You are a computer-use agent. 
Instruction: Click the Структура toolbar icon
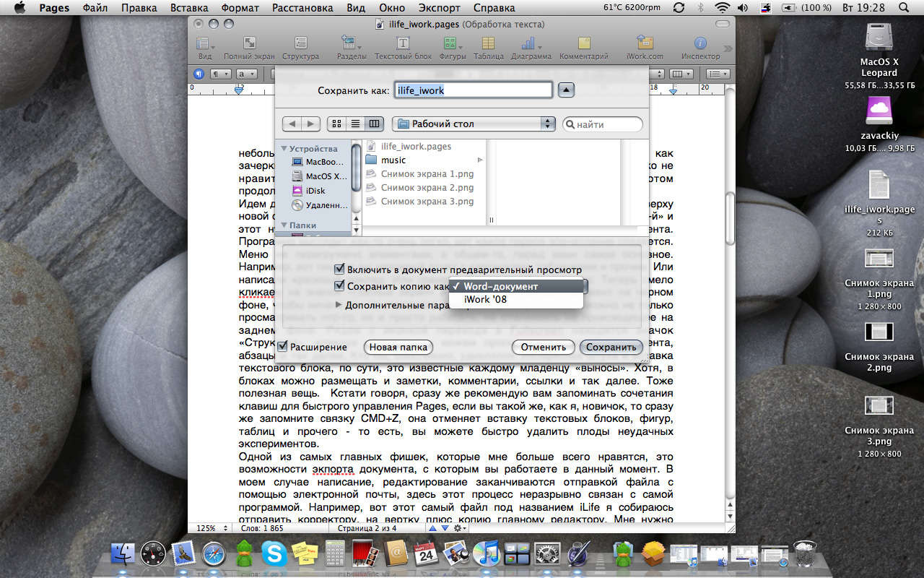pos(300,43)
